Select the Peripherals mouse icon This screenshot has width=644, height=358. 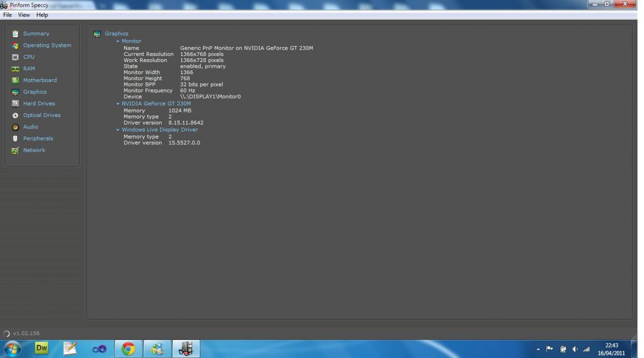pyautogui.click(x=15, y=138)
